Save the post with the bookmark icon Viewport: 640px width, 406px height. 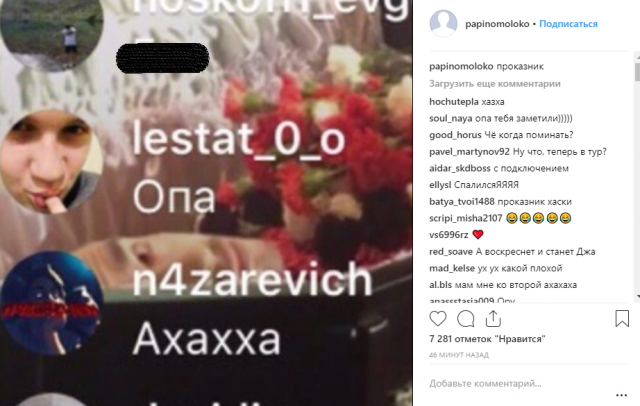coord(622,319)
